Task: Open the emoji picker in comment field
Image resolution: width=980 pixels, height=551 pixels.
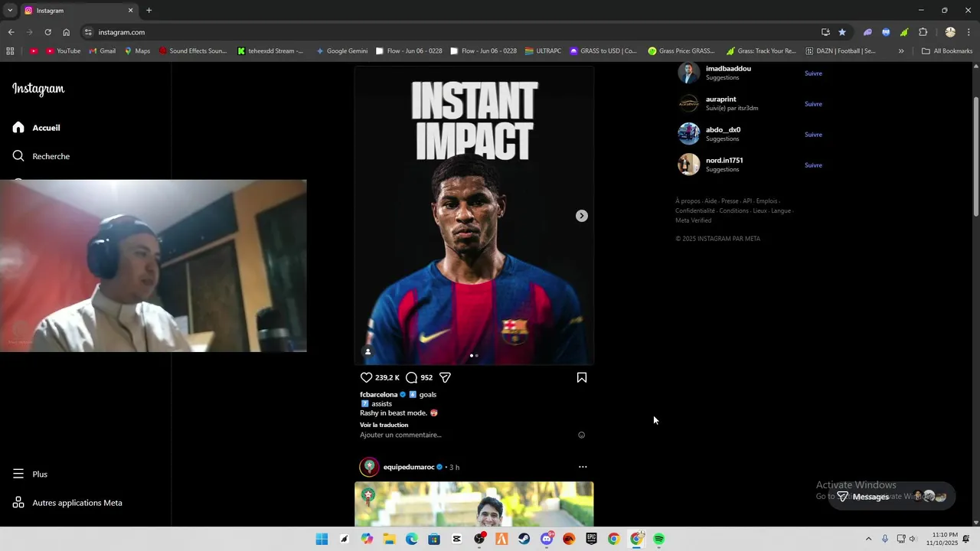Action: click(581, 435)
